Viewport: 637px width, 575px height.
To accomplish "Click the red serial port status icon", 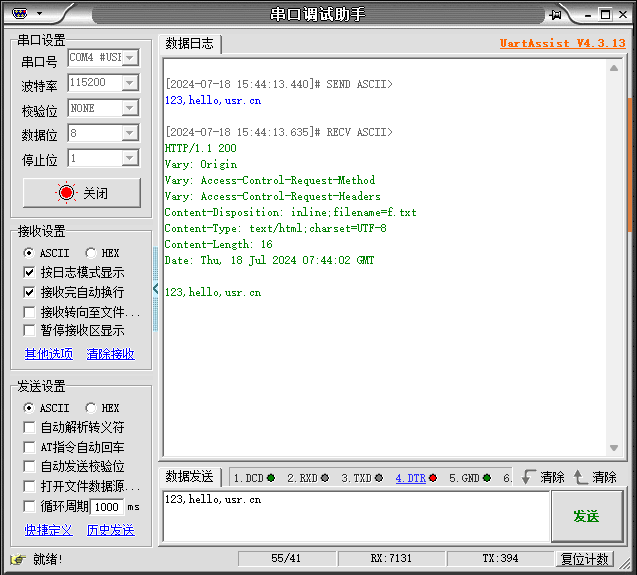I will click(66, 193).
